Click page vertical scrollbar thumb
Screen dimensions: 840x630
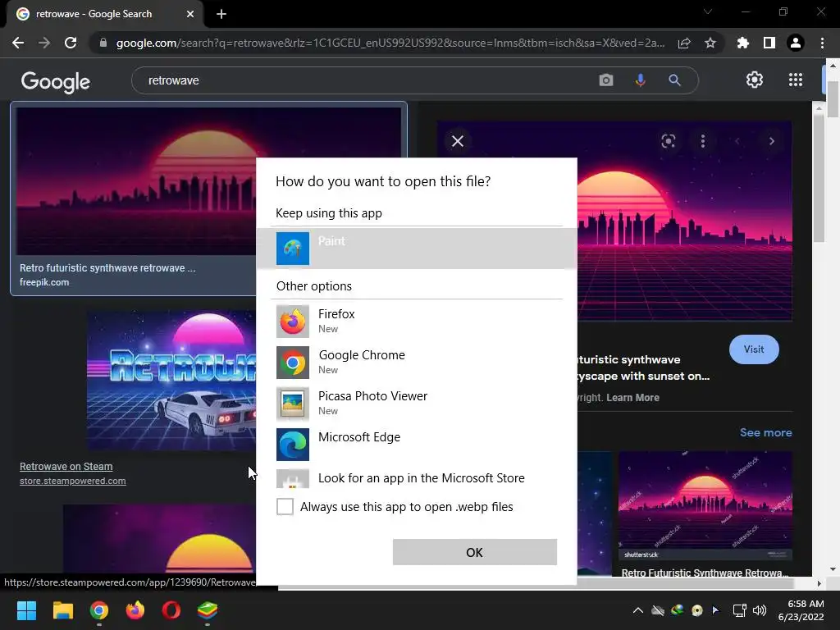(x=833, y=98)
